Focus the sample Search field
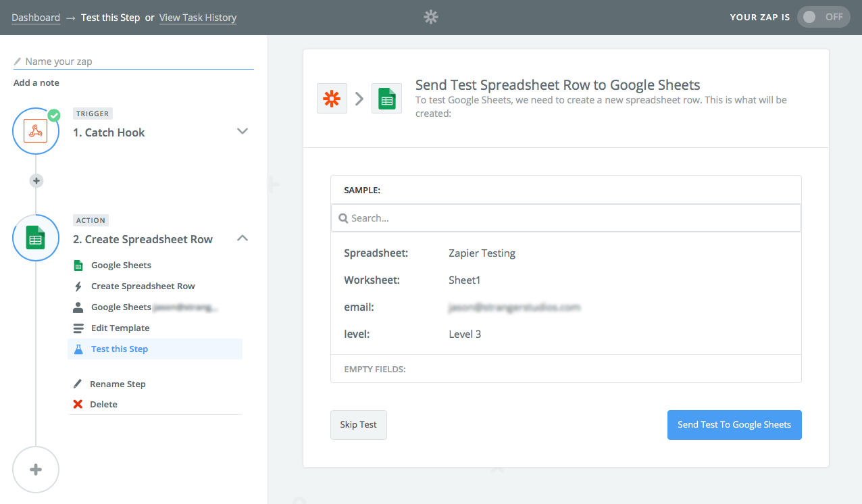Image resolution: width=862 pixels, height=504 pixels. [x=566, y=218]
